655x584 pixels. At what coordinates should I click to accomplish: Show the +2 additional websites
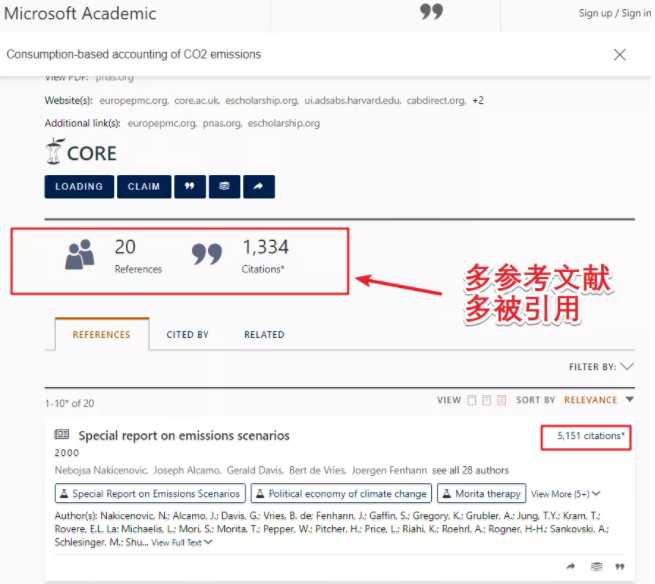tap(478, 100)
